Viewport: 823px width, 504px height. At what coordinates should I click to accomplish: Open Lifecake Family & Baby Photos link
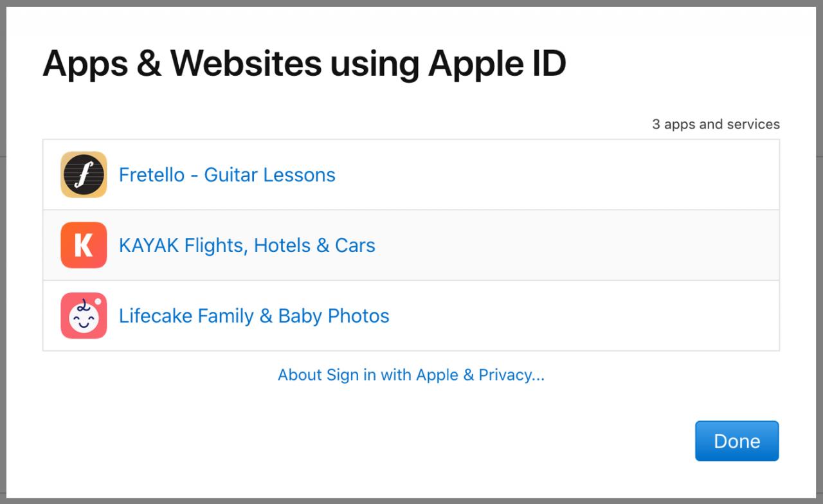254,316
